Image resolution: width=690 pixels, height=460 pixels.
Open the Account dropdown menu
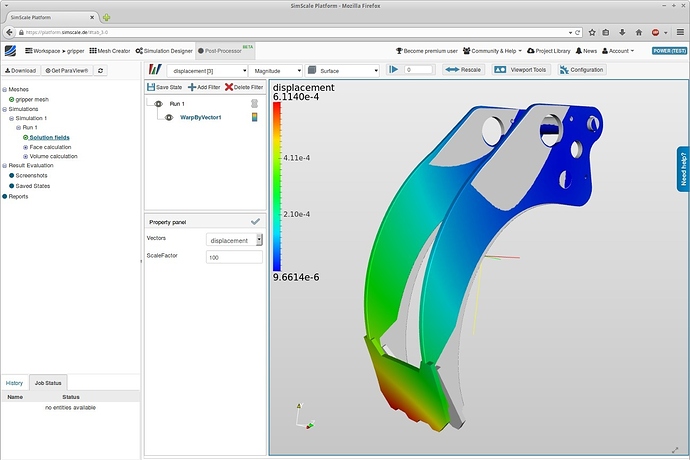pos(618,51)
